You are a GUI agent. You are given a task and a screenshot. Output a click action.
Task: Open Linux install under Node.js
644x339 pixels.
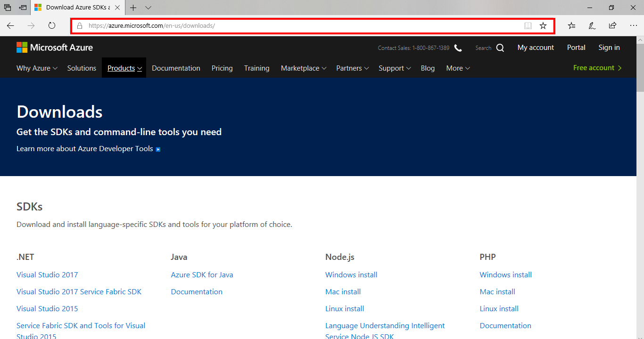click(x=345, y=309)
